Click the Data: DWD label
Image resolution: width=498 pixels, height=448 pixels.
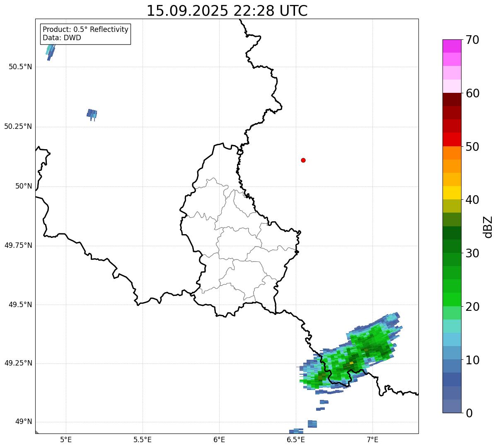click(x=62, y=38)
